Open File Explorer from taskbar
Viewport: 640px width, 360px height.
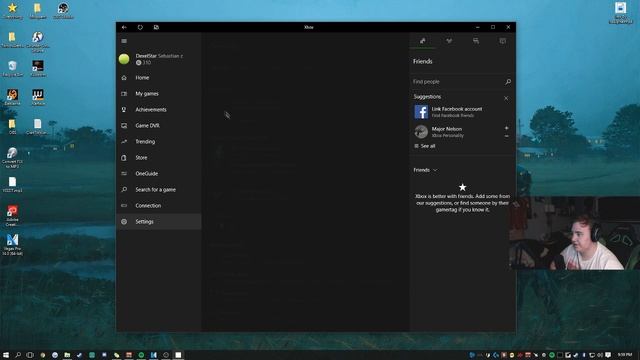click(67, 355)
